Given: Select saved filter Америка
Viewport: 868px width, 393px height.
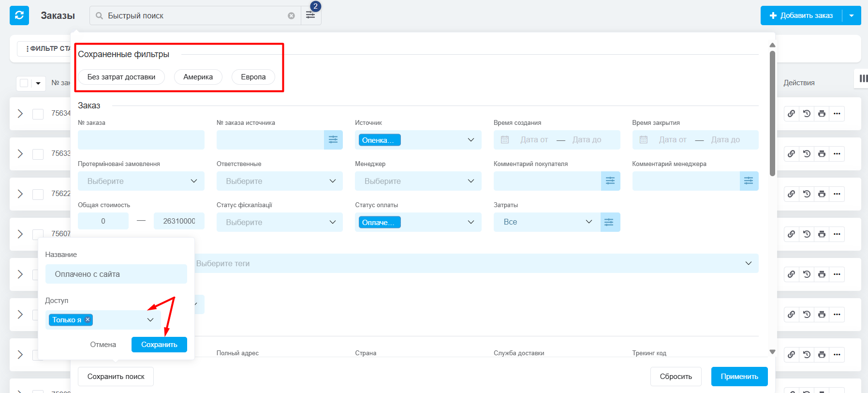Looking at the screenshot, I should (x=198, y=77).
